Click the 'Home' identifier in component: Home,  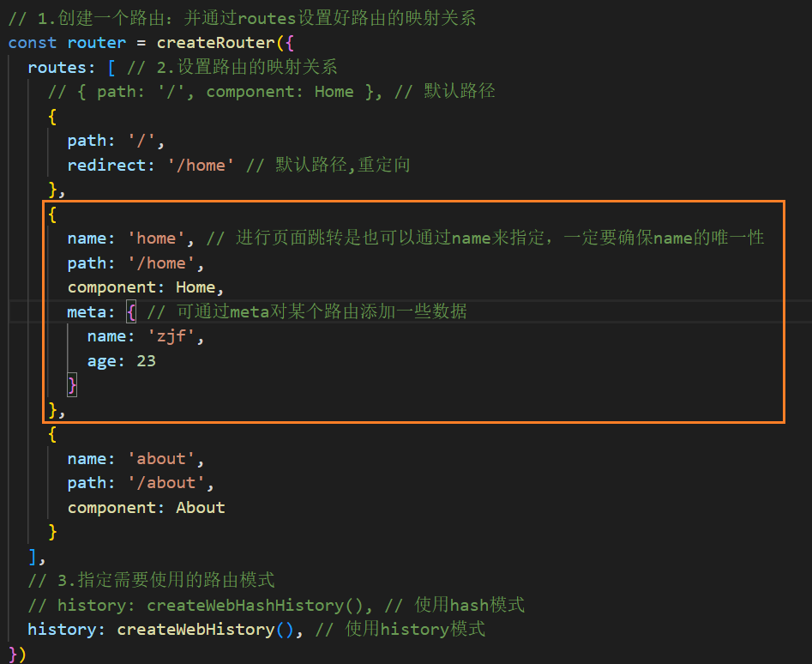[x=195, y=287]
